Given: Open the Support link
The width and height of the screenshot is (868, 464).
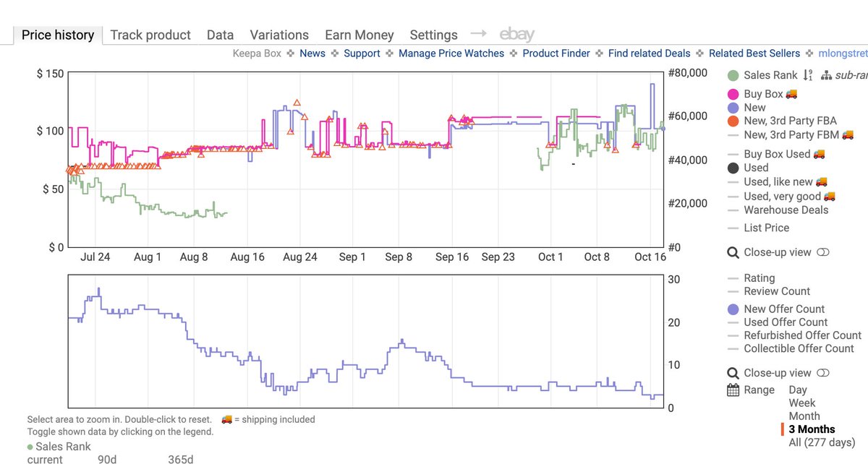Looking at the screenshot, I should [x=362, y=53].
